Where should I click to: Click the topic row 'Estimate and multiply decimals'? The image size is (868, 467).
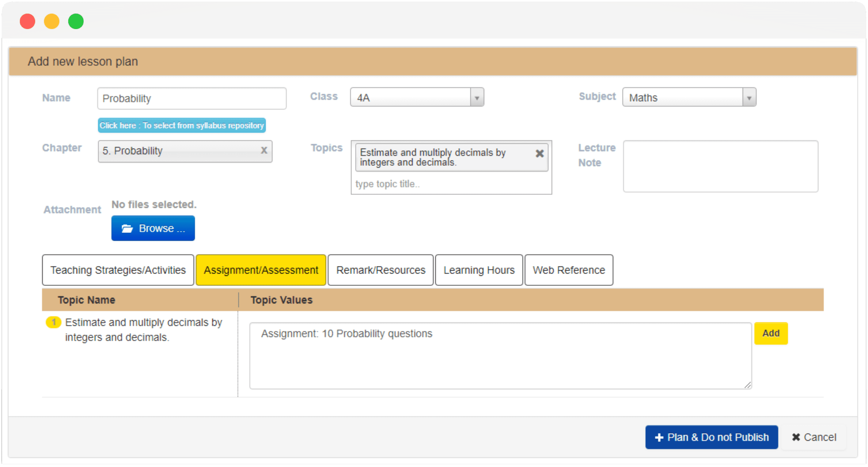(144, 329)
